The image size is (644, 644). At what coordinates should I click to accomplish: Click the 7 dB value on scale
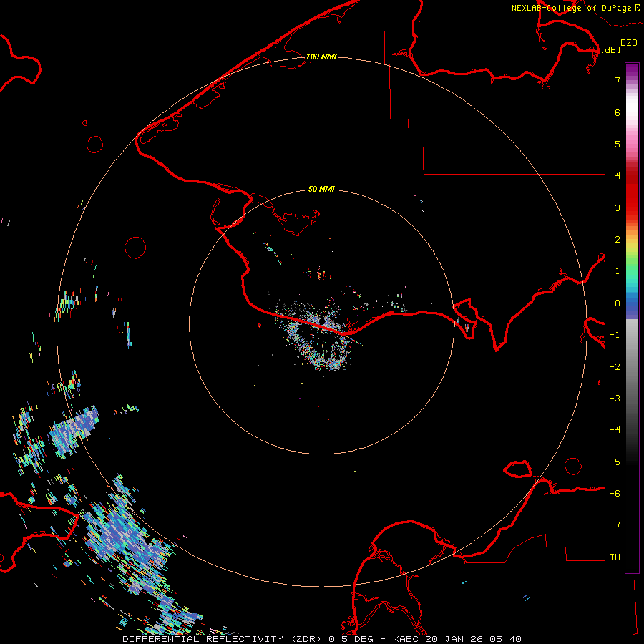tap(618, 80)
